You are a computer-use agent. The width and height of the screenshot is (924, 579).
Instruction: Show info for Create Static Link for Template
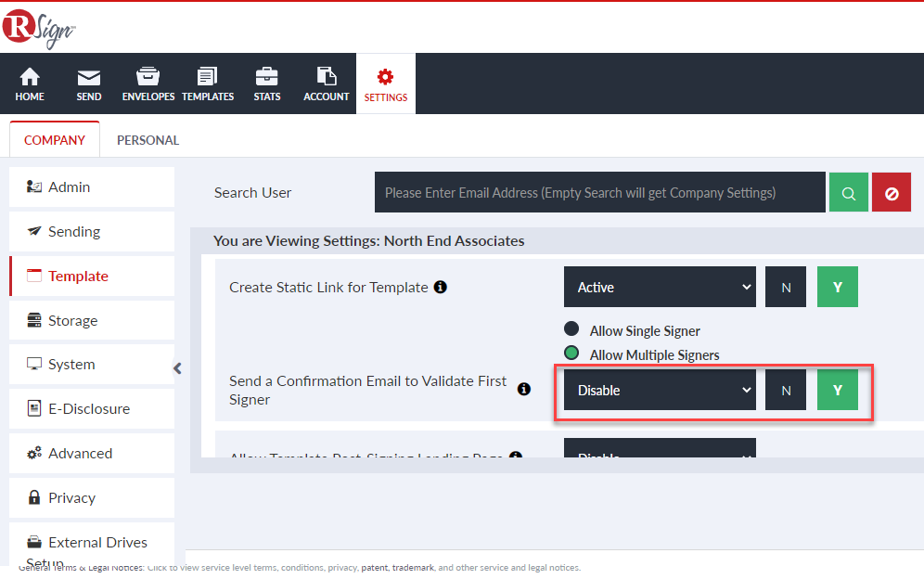point(440,287)
